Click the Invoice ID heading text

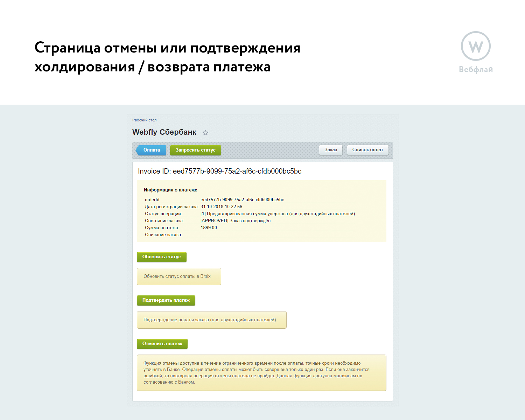click(x=219, y=171)
